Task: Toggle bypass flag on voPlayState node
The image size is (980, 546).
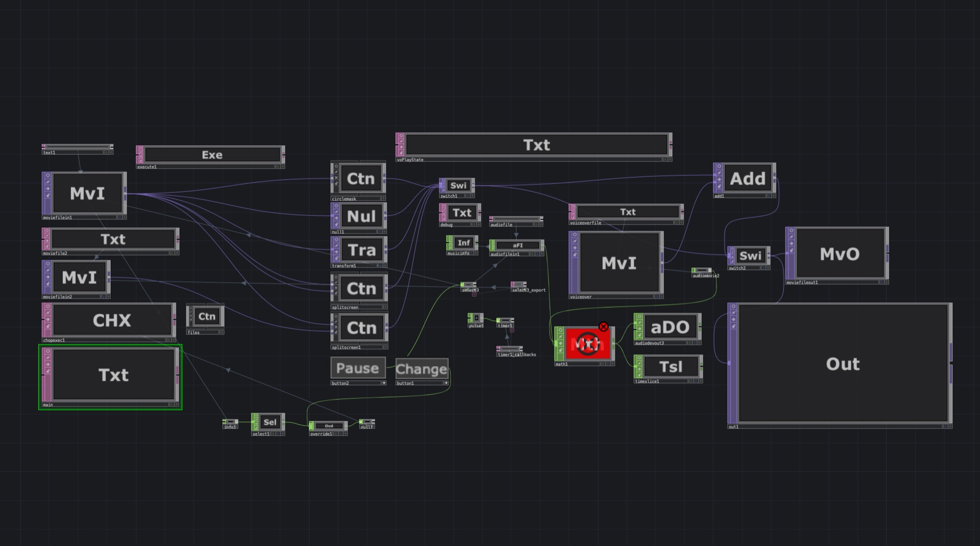Action: click(x=401, y=141)
